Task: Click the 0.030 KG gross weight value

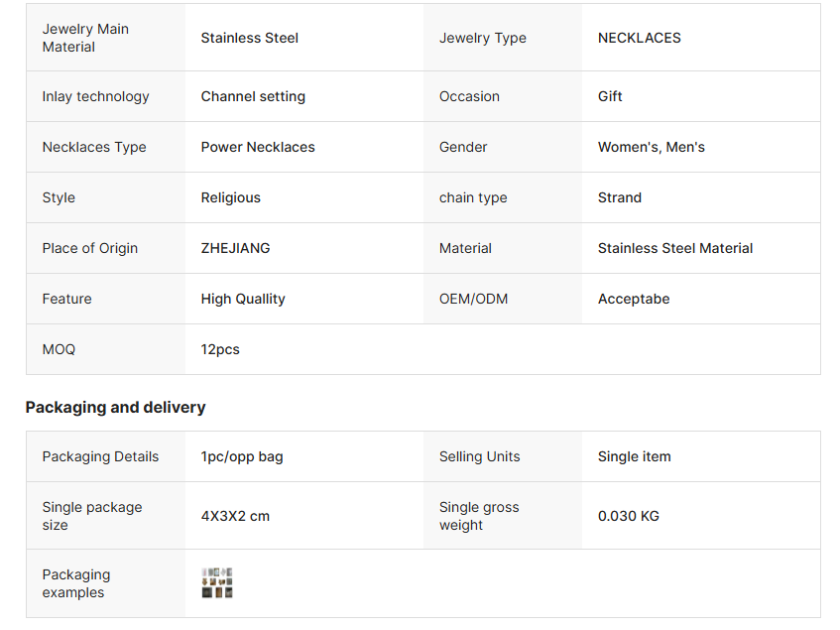Action: 629,517
